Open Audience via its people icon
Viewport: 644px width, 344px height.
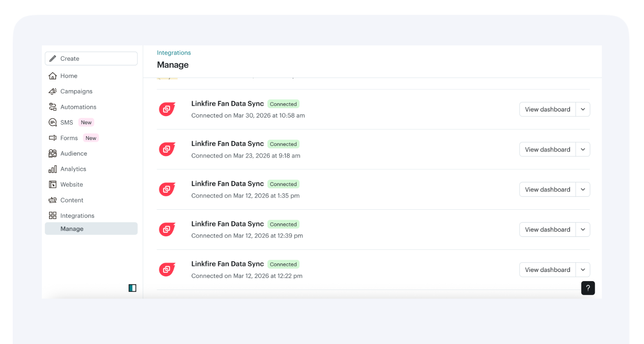pyautogui.click(x=53, y=153)
